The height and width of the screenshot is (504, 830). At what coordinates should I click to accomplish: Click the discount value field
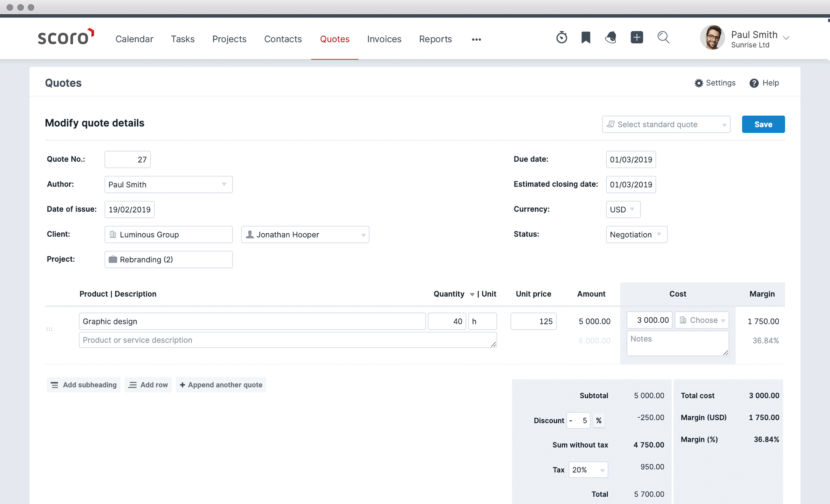[x=578, y=421]
